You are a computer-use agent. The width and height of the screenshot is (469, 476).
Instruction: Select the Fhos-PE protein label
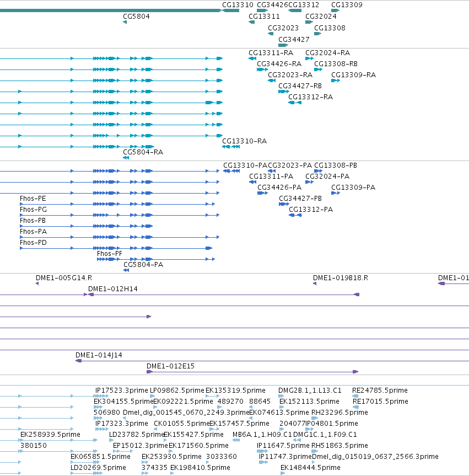pyautogui.click(x=33, y=199)
